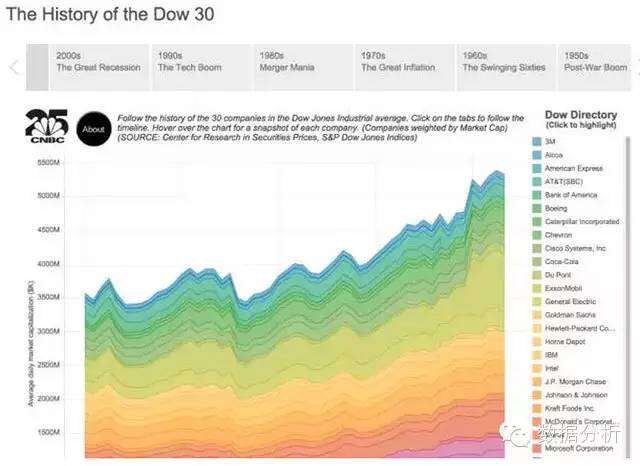The height and width of the screenshot is (466, 640).
Task: Open the black About circle button
Action: (92, 129)
